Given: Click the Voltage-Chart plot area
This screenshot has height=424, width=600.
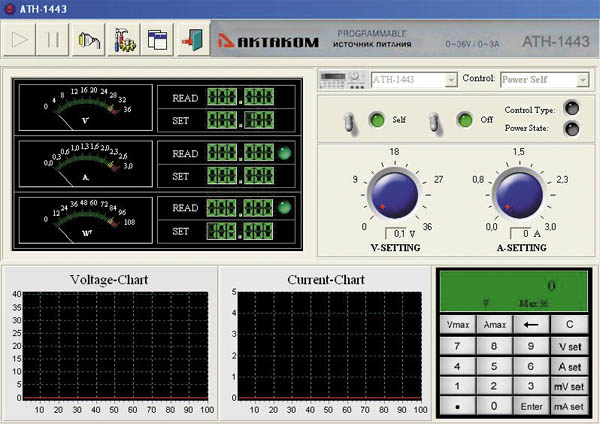Looking at the screenshot, I should tap(116, 346).
